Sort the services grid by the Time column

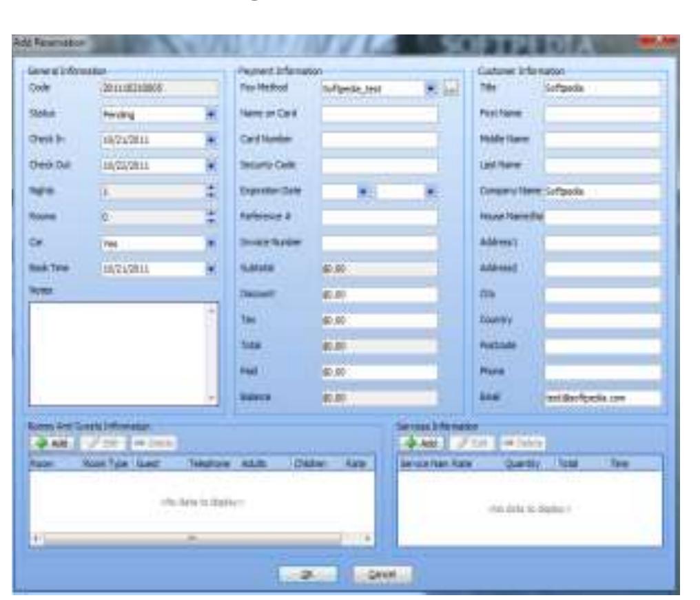click(619, 464)
